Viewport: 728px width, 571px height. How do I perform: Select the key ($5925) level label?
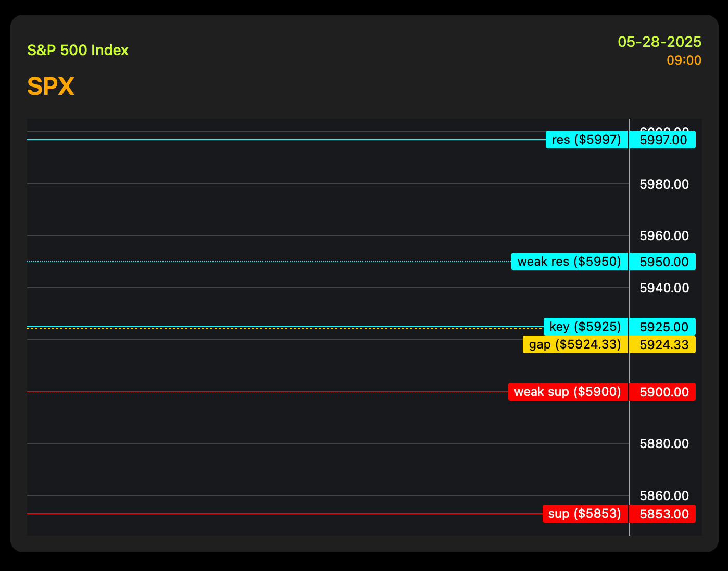[586, 327]
